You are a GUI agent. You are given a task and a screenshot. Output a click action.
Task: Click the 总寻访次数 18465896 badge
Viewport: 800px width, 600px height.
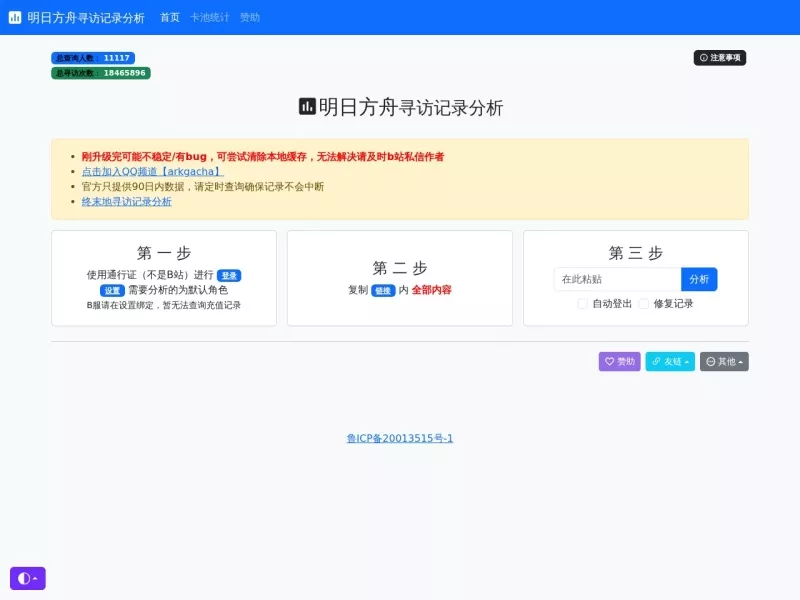tap(101, 73)
